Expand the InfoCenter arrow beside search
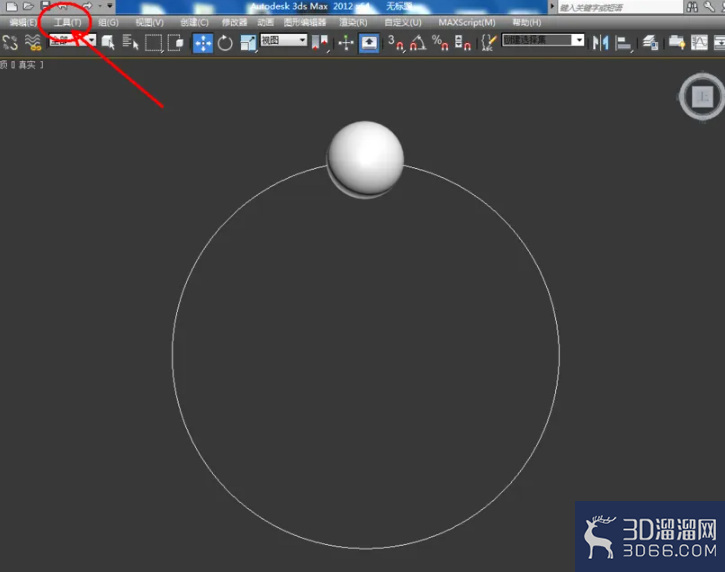The image size is (725, 572). [x=552, y=6]
